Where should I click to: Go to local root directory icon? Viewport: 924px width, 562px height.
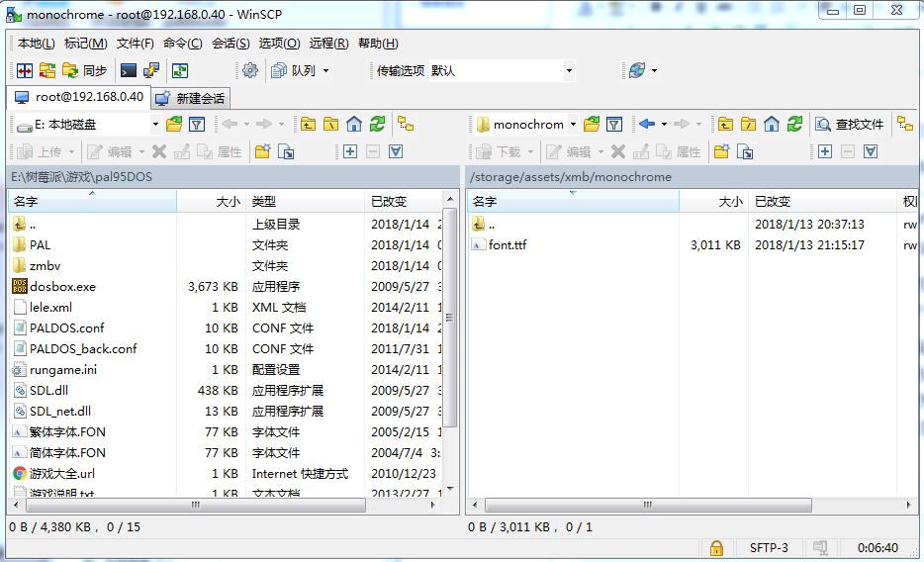tap(331, 124)
